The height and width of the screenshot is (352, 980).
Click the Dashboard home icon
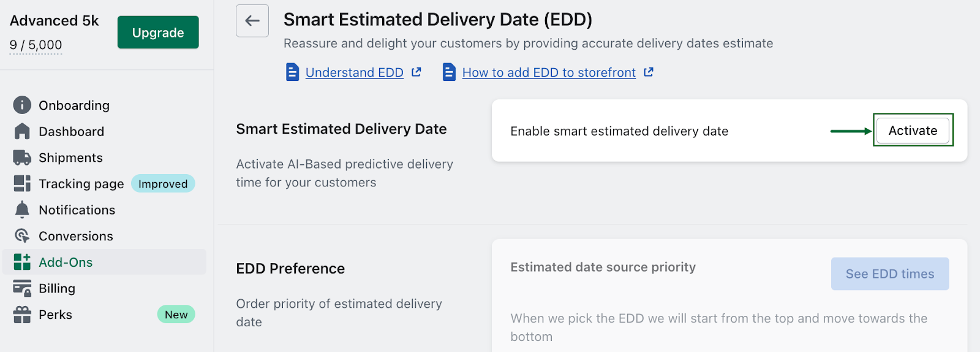[22, 131]
